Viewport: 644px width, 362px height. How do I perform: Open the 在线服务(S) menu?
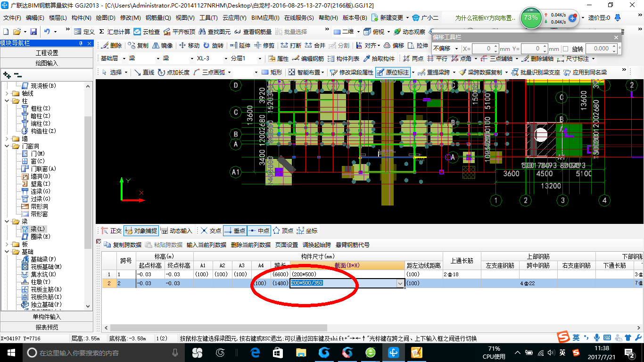coord(299,18)
